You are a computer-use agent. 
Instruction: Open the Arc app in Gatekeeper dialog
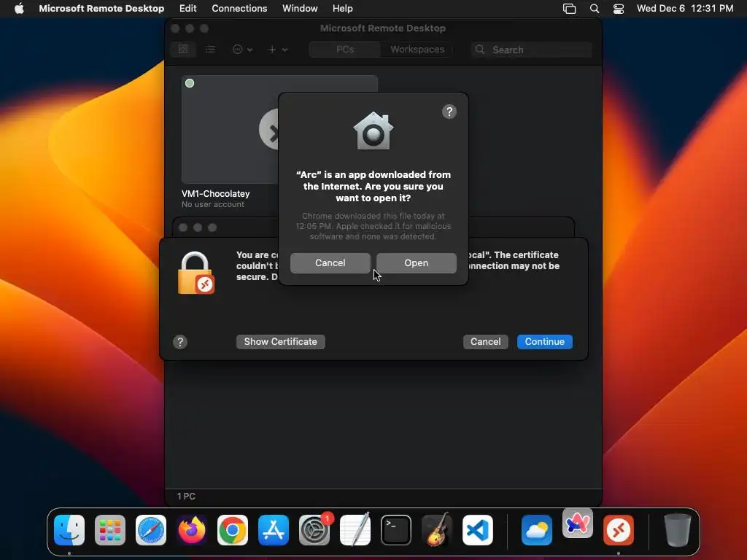[416, 262]
